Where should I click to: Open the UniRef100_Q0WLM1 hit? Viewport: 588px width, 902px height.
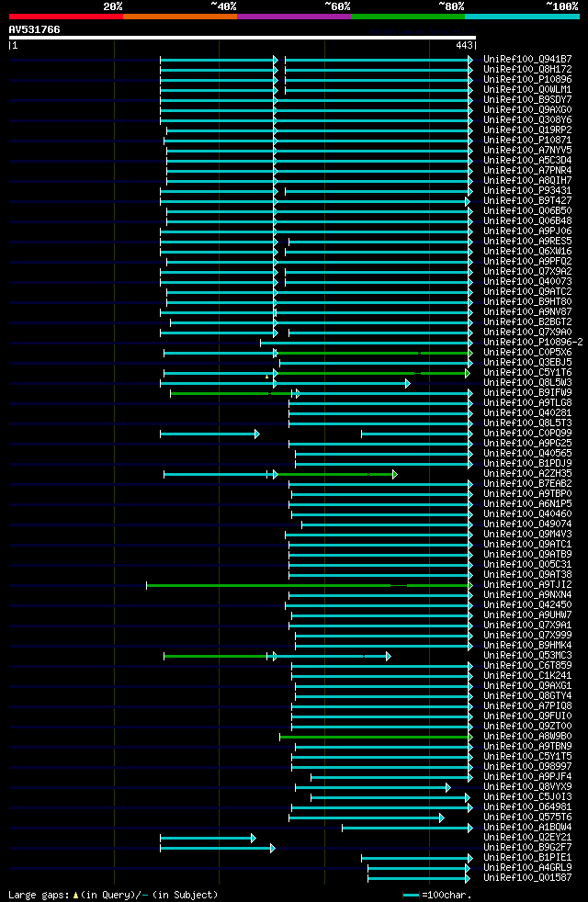click(527, 90)
